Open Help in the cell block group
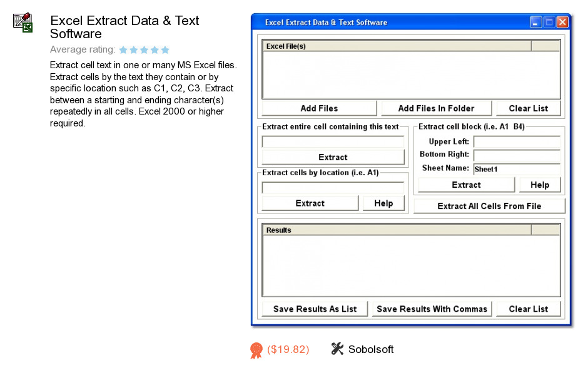This screenshot has height=378, width=588. (540, 185)
